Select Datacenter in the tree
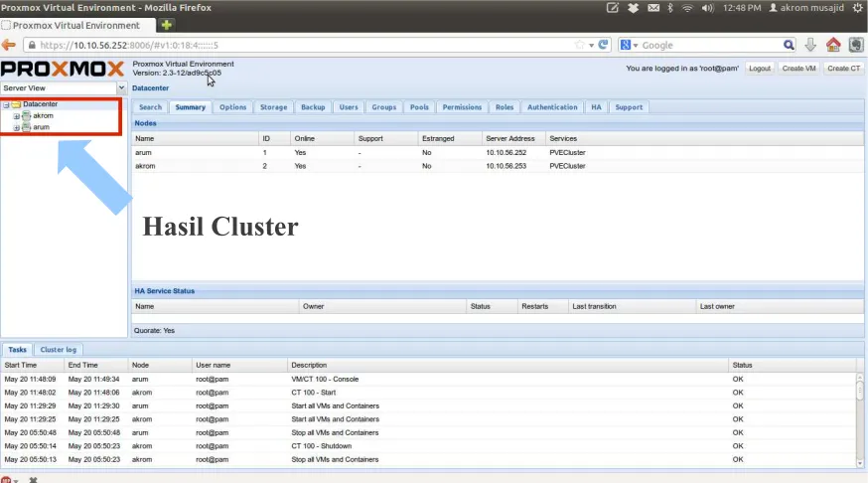This screenshot has height=483, width=868. click(41, 104)
